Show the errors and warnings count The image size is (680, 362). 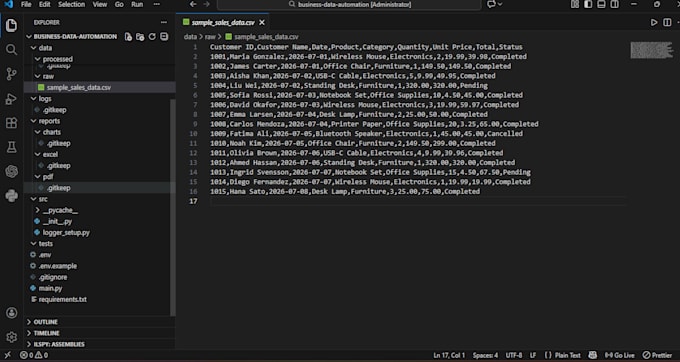[x=34, y=355]
